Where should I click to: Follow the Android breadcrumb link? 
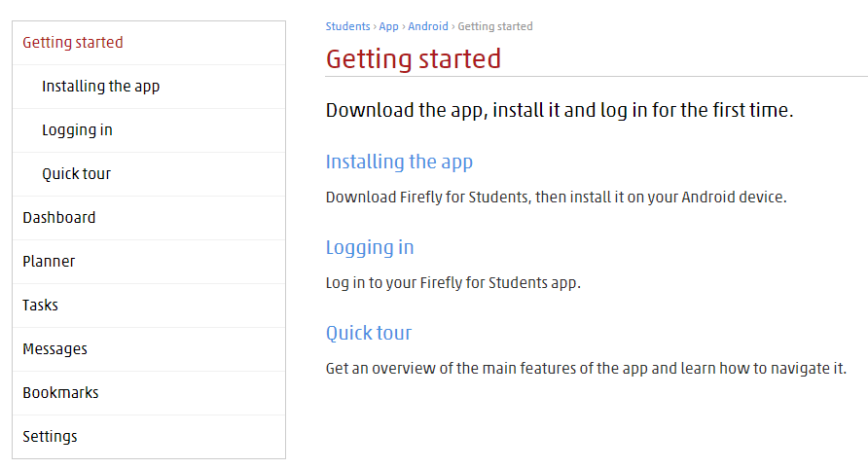point(428,26)
